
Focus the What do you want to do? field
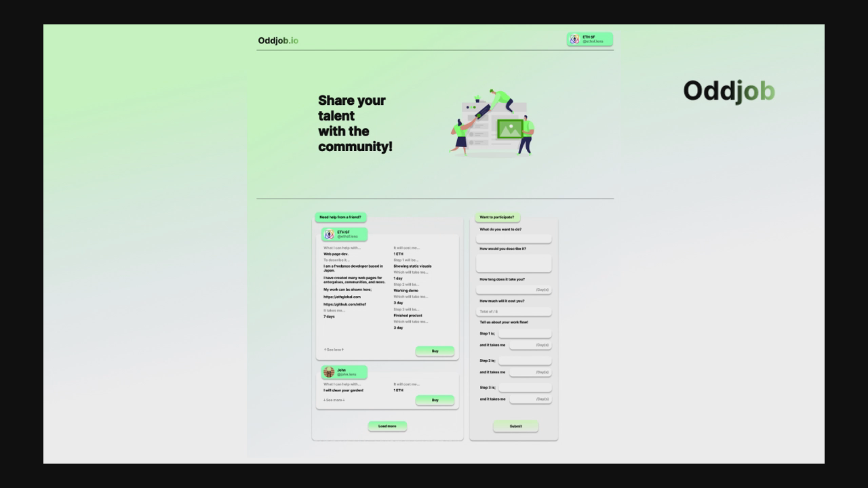[x=513, y=239]
